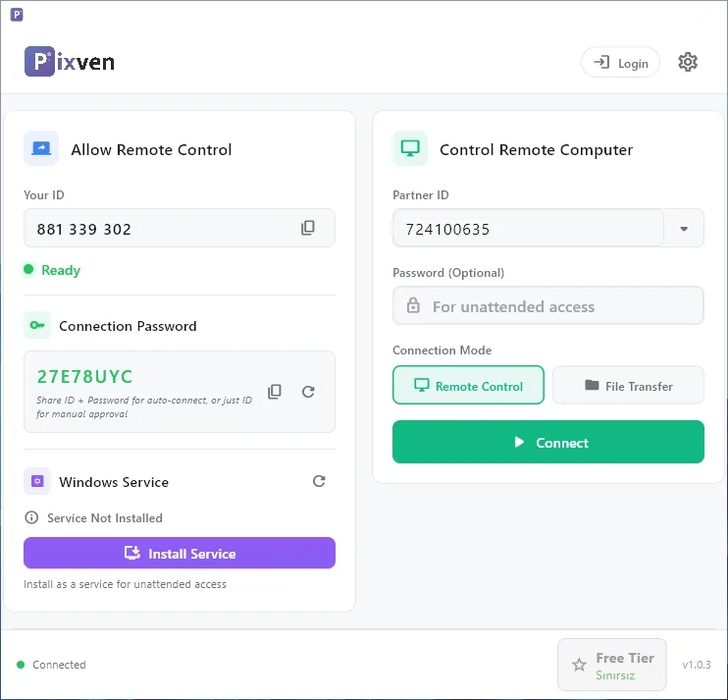
Task: Copy the connection password 27E78UYC
Action: click(x=275, y=392)
